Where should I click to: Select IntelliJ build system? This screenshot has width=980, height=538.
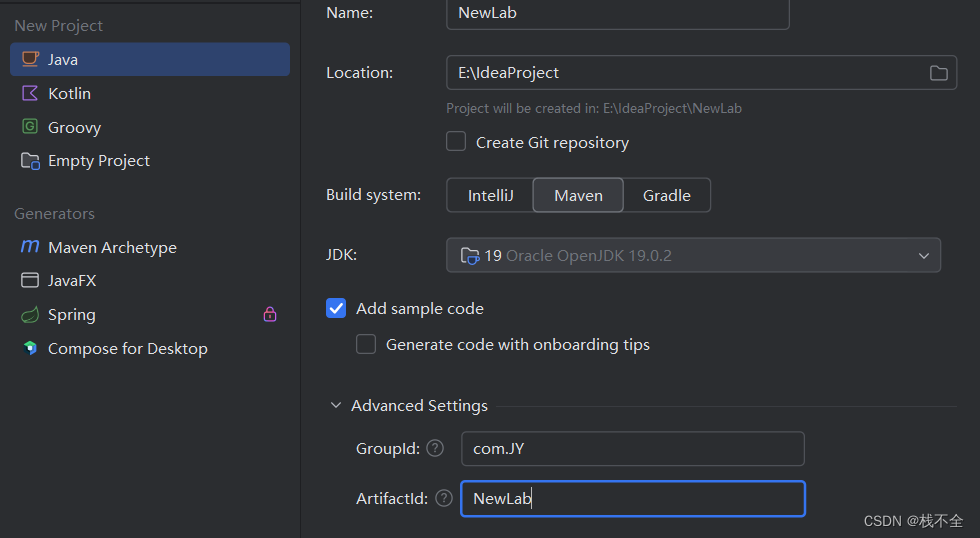pyautogui.click(x=490, y=195)
